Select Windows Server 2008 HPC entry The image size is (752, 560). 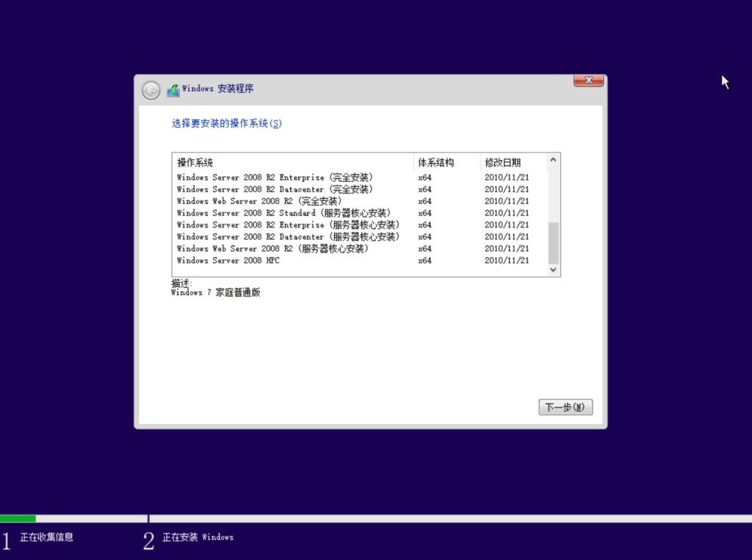228,261
